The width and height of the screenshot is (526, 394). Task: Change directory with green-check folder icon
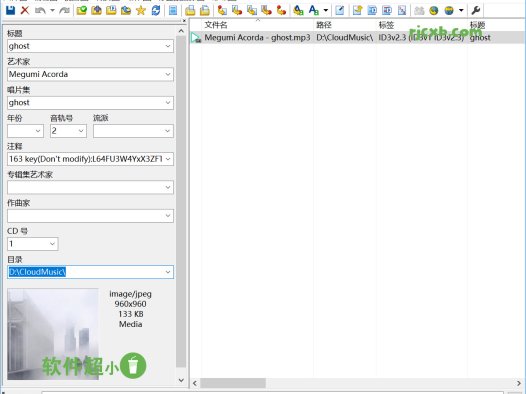coord(82,10)
